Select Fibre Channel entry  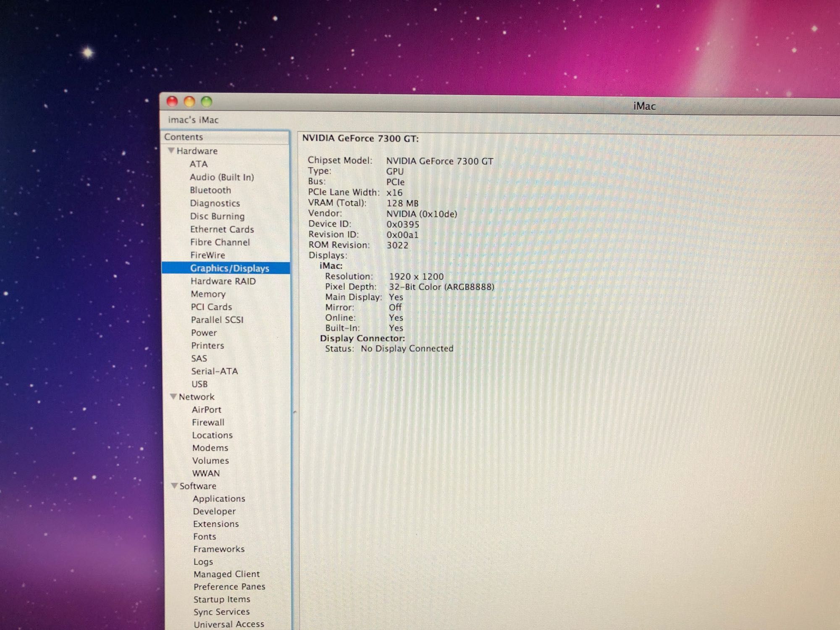(x=220, y=242)
